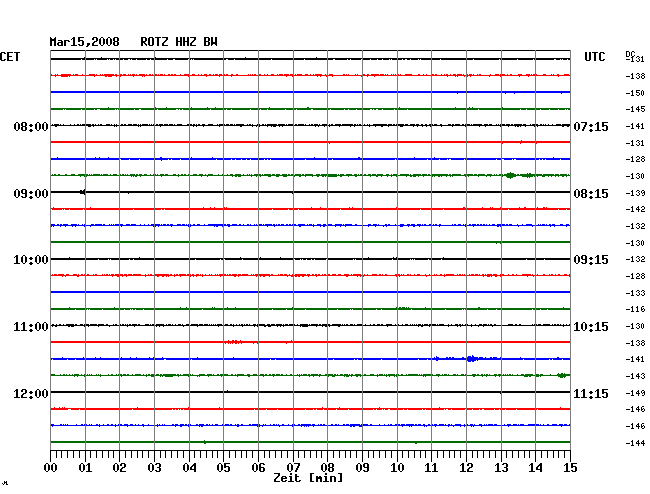This screenshot has height=494, width=650.
Task: Click the DC offset value -145
Action: [635, 109]
